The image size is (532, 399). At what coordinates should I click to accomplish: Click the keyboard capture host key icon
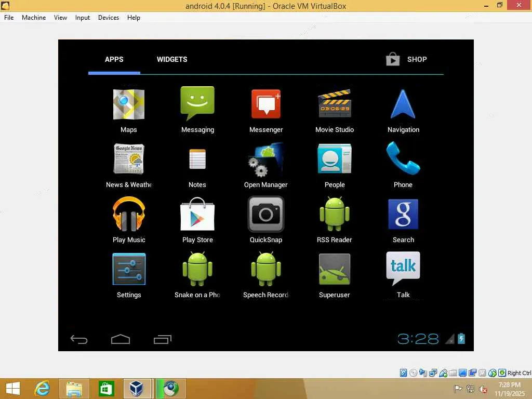coord(502,373)
